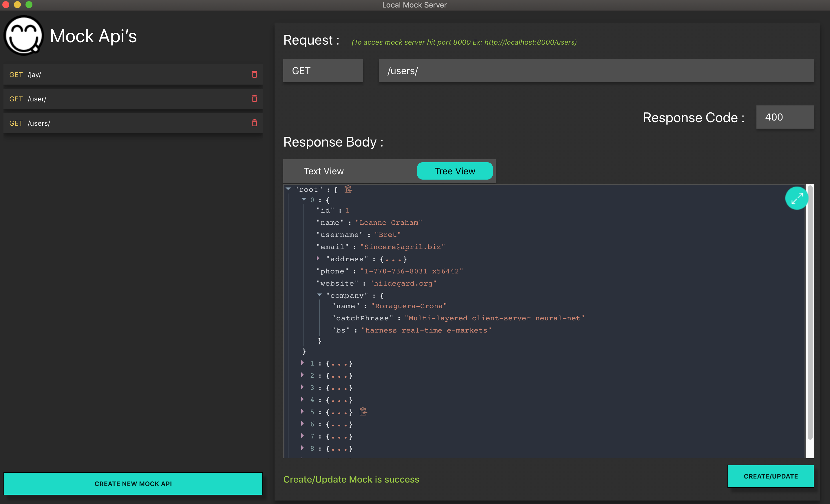Click the green macOS fullscreen button

tap(29, 5)
